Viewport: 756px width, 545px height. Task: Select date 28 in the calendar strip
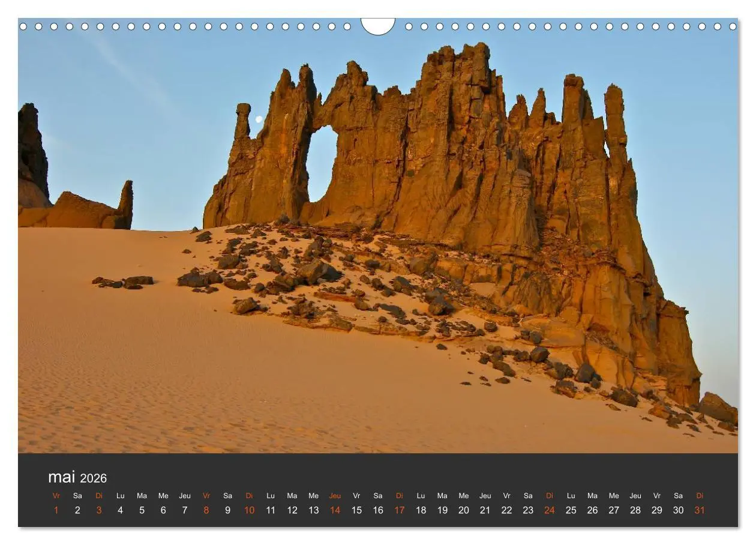click(x=635, y=510)
